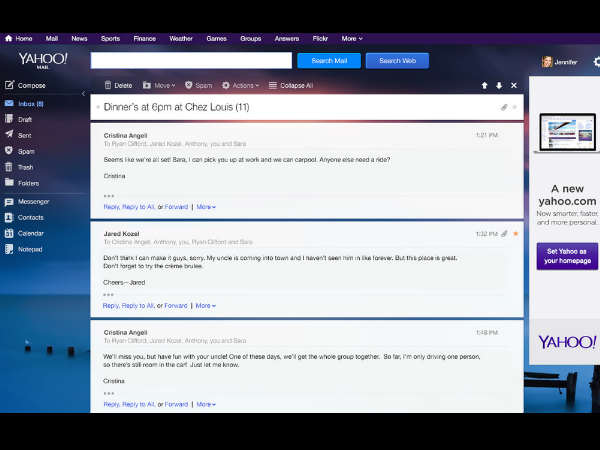Expand the More menu in top navigation

[x=352, y=38]
